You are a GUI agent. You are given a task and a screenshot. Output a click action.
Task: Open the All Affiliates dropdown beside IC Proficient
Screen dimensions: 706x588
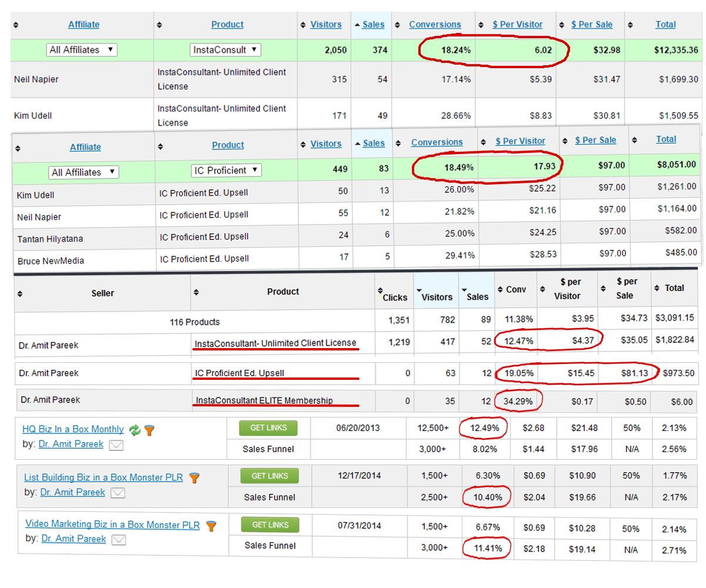[x=84, y=172]
